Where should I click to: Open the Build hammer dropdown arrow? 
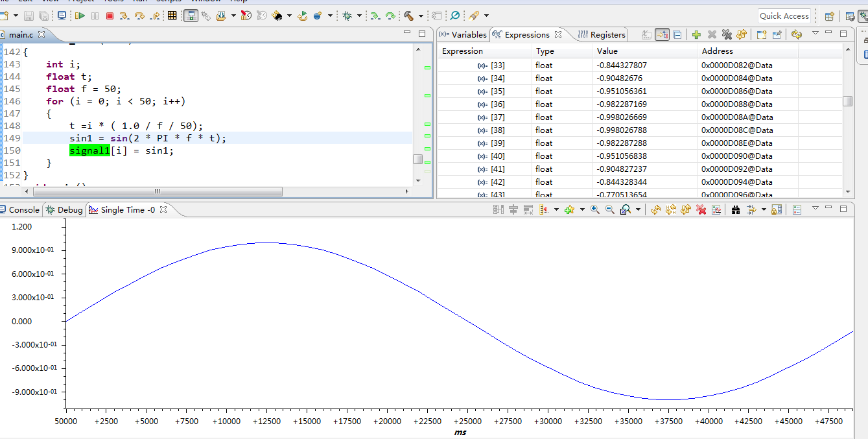(421, 16)
